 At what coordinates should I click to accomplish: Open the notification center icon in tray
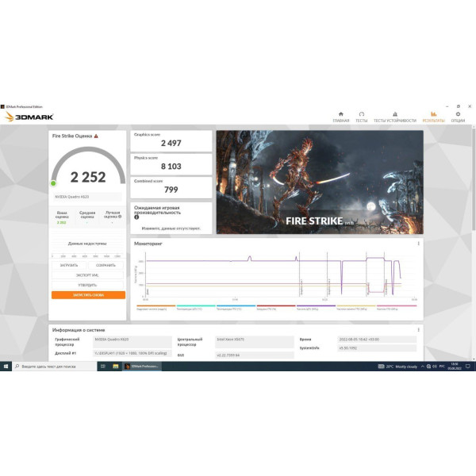click(468, 367)
